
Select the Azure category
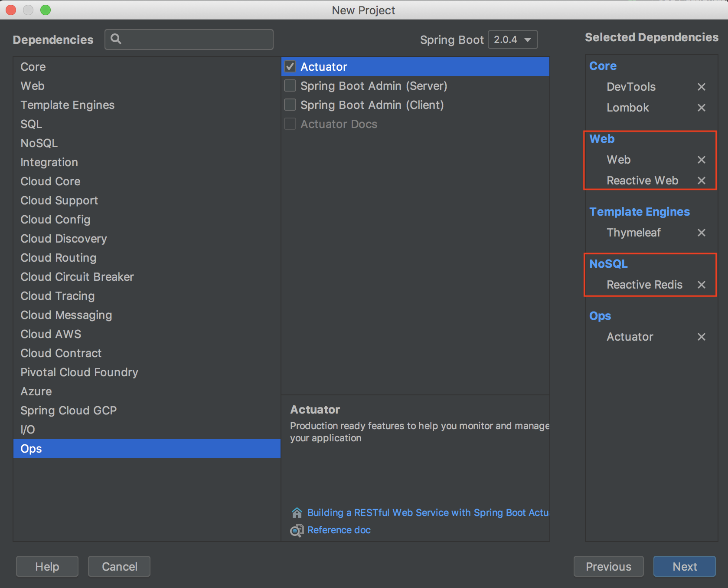[147, 391]
